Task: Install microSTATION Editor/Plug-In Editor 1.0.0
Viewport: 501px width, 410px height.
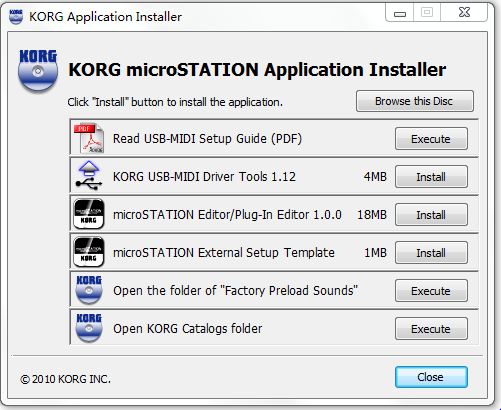Action: pyautogui.click(x=431, y=215)
